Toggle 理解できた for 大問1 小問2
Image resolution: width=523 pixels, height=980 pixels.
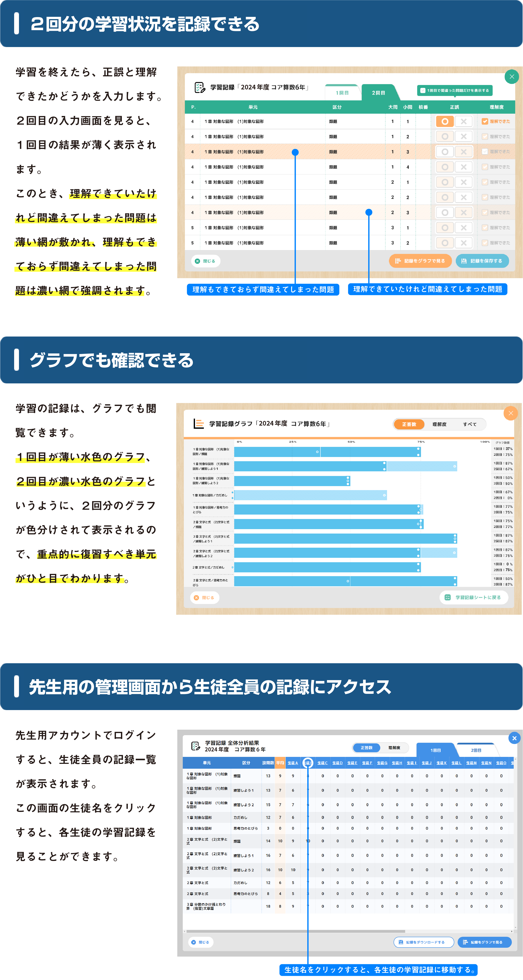coord(485,137)
